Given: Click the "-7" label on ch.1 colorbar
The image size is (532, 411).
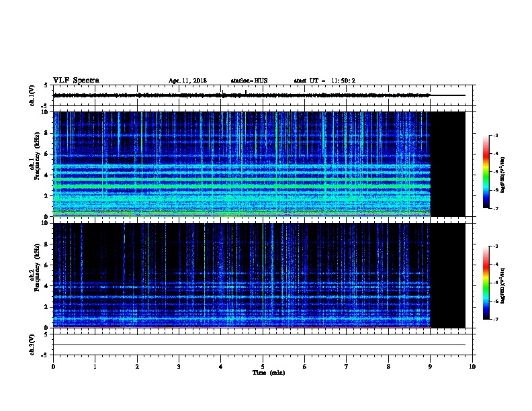Looking at the screenshot, I should (x=495, y=208).
